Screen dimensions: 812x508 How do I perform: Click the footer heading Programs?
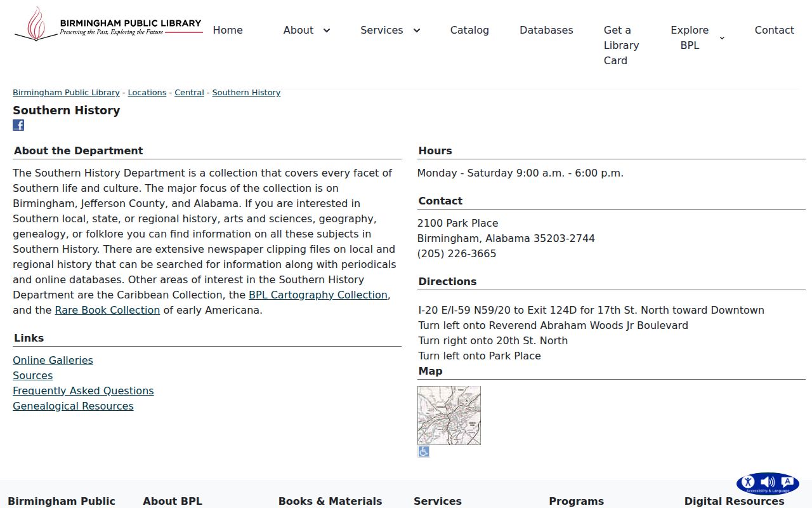coord(576,501)
